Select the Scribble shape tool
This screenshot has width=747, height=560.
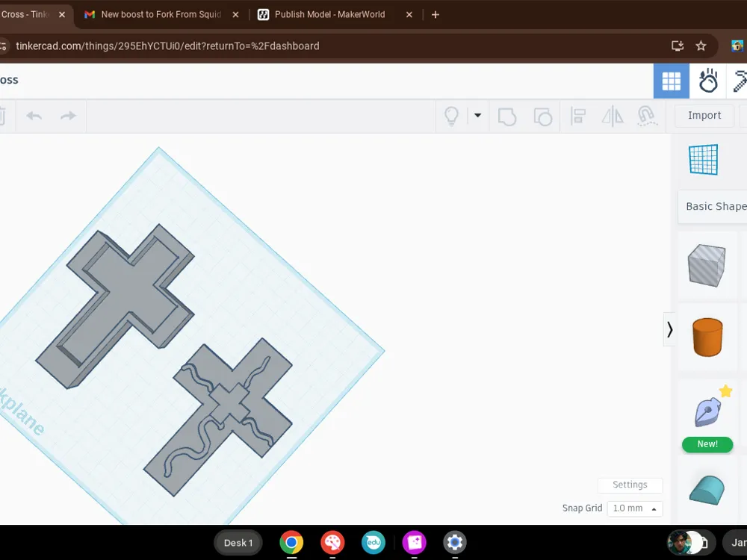click(x=707, y=411)
